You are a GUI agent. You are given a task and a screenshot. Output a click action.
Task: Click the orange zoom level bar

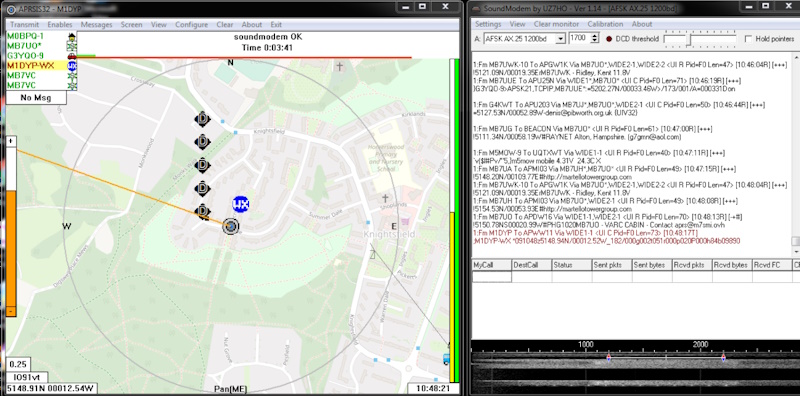(11, 249)
